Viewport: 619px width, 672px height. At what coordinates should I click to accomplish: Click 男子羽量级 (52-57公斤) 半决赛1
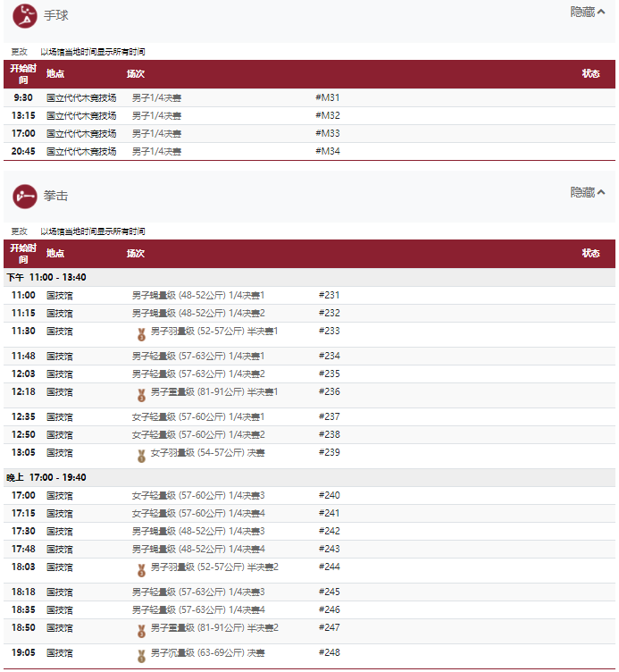tap(214, 332)
